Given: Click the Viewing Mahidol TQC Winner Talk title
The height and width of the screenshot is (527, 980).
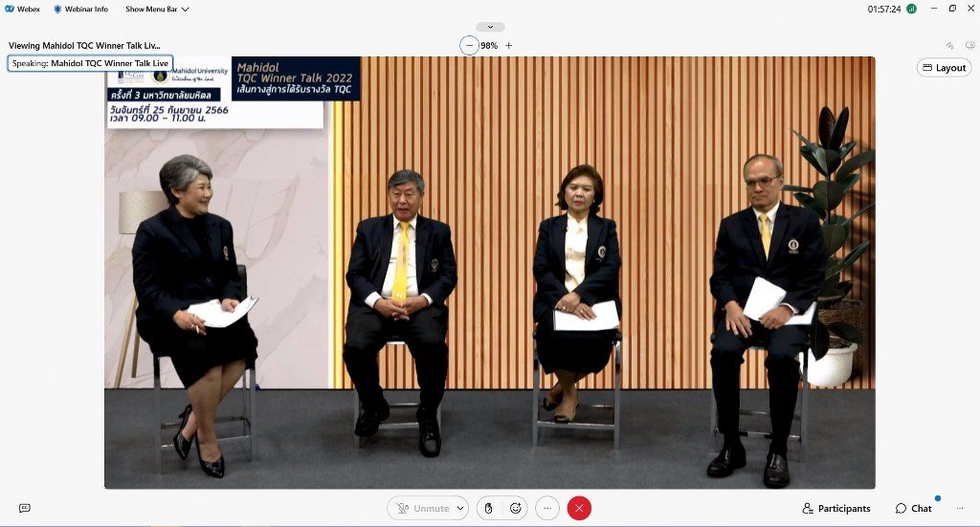Looking at the screenshot, I should pos(84,46).
